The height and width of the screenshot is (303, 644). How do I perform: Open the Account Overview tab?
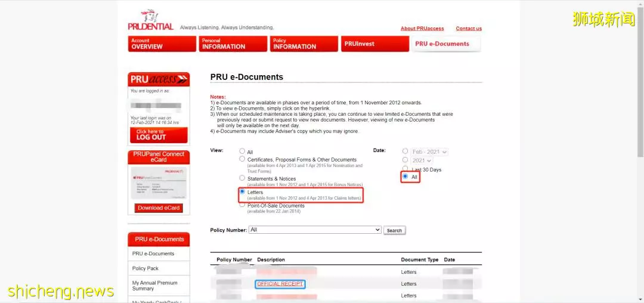(162, 44)
